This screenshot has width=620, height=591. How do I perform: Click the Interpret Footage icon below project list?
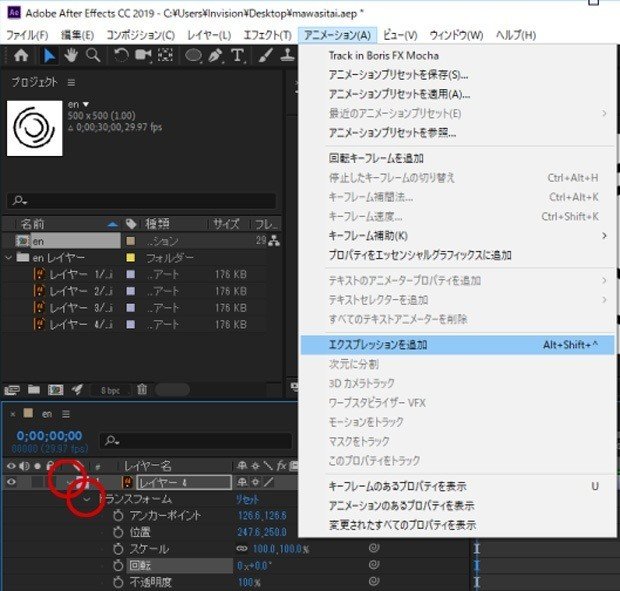coord(12,390)
